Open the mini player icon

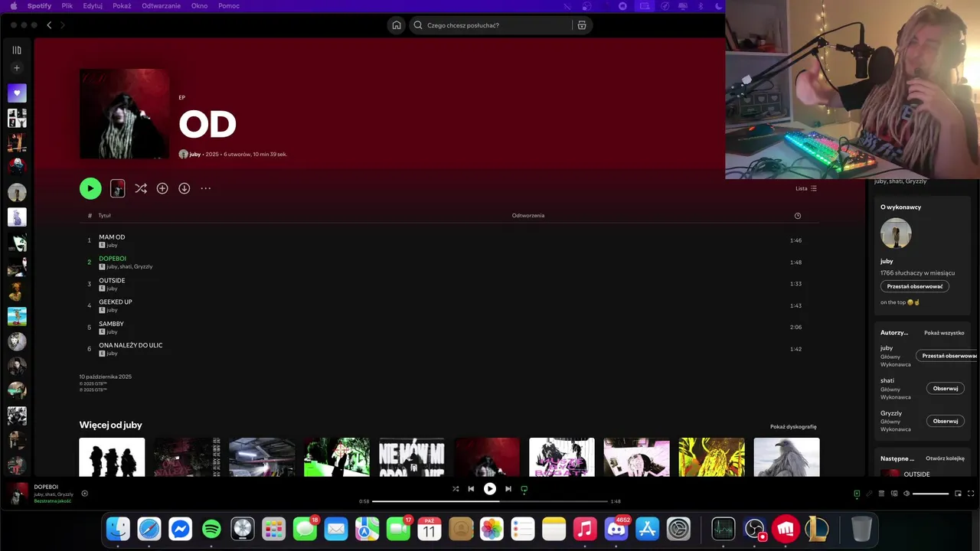tap(958, 494)
